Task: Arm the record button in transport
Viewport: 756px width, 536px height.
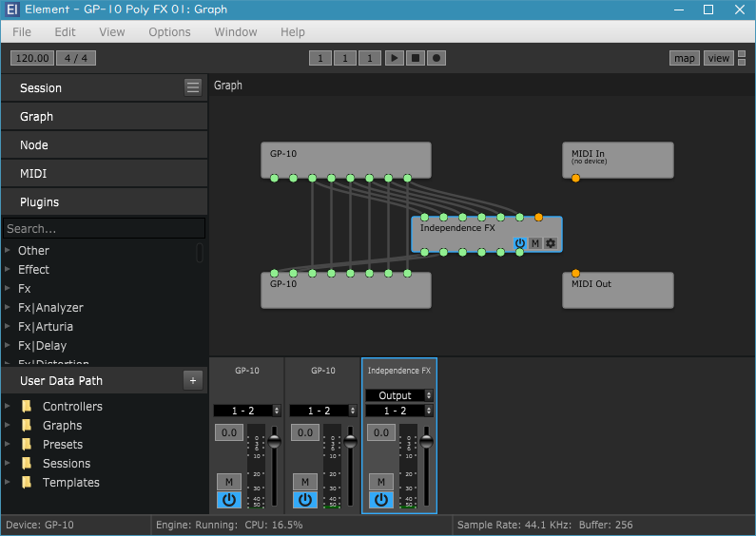Action: pos(436,58)
